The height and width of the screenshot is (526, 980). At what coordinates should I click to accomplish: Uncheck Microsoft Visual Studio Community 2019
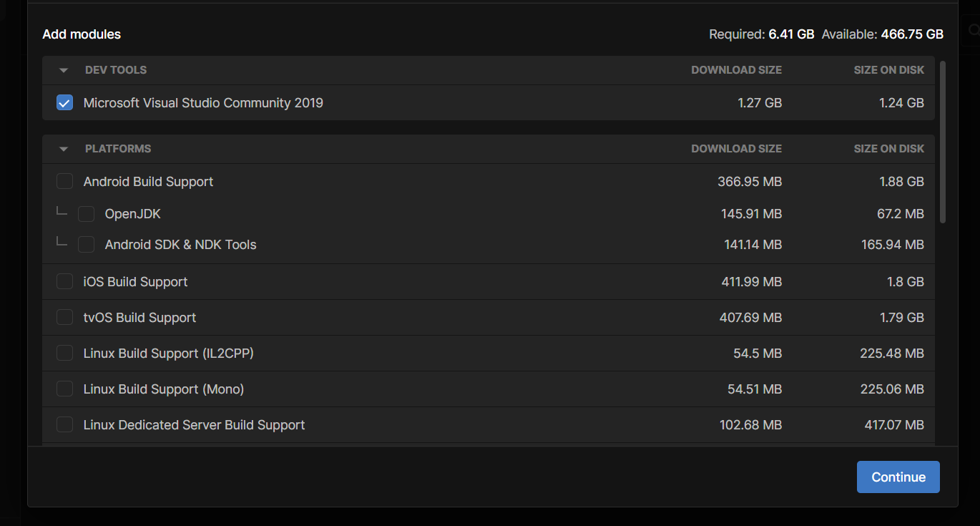[64, 103]
